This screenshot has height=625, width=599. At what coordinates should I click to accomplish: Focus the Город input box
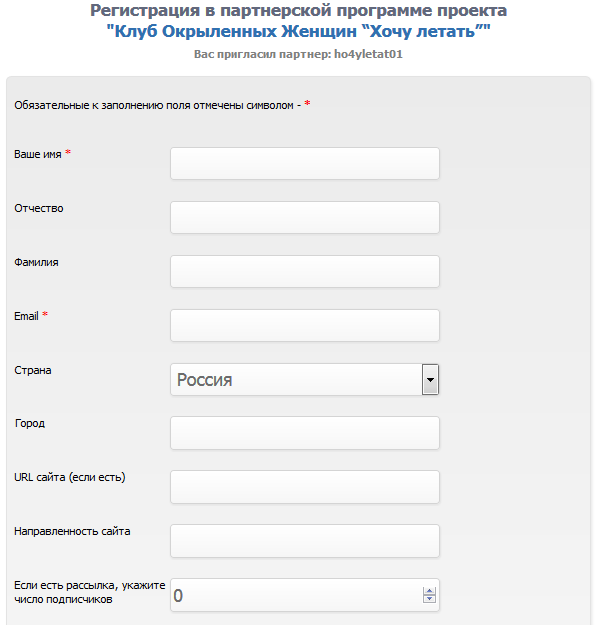305,433
